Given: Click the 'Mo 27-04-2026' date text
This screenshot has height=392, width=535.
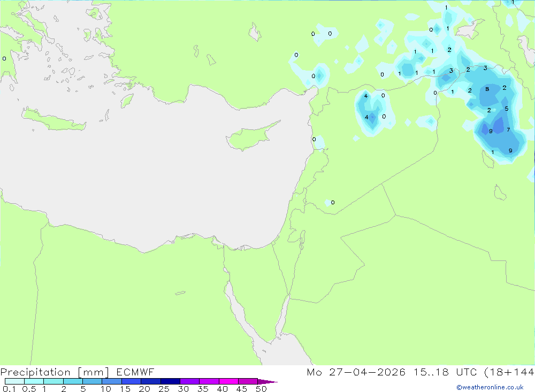Looking at the screenshot, I should tap(356, 372).
